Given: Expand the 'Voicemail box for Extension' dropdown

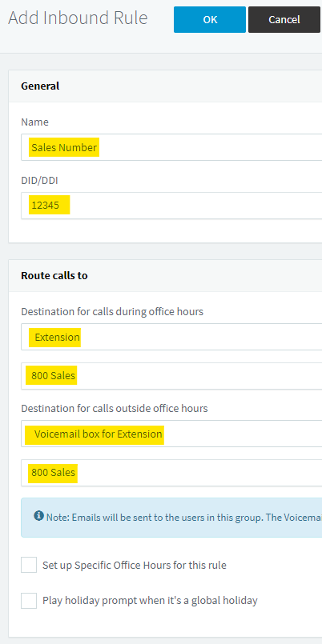Looking at the screenshot, I should click(171, 434).
